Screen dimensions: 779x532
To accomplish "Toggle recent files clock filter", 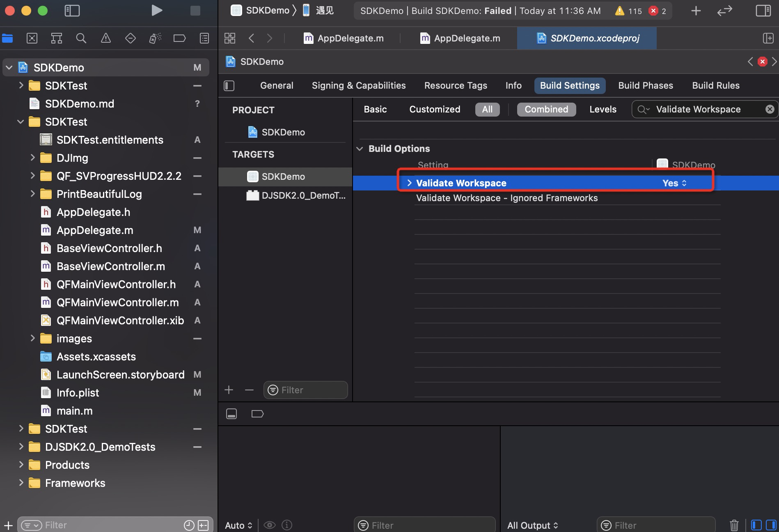I will pyautogui.click(x=189, y=525).
